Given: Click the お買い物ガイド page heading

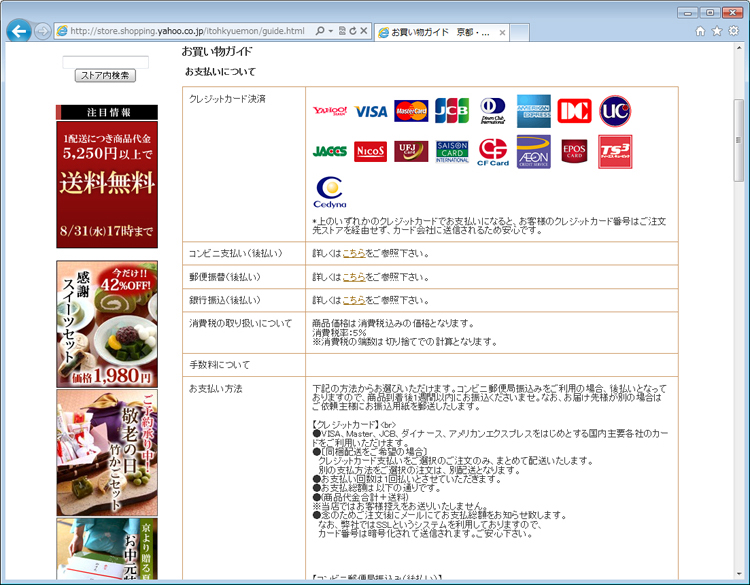Looking at the screenshot, I should [x=217, y=51].
